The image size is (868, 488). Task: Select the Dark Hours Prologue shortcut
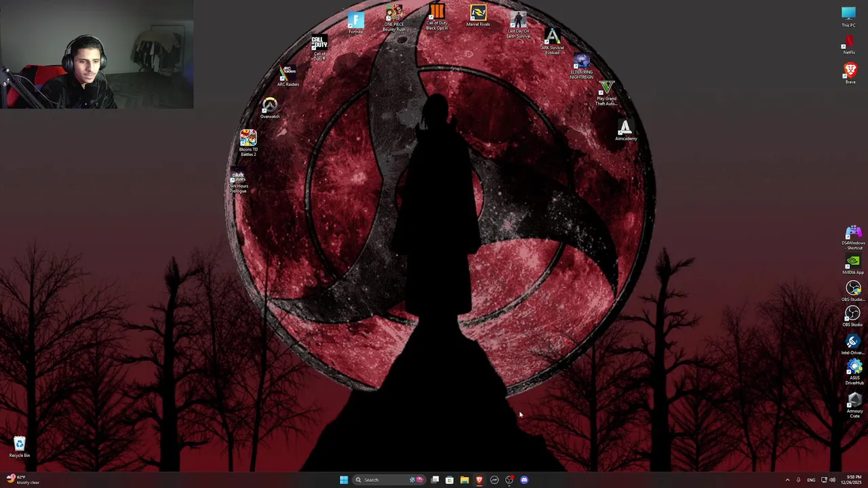[x=238, y=182]
